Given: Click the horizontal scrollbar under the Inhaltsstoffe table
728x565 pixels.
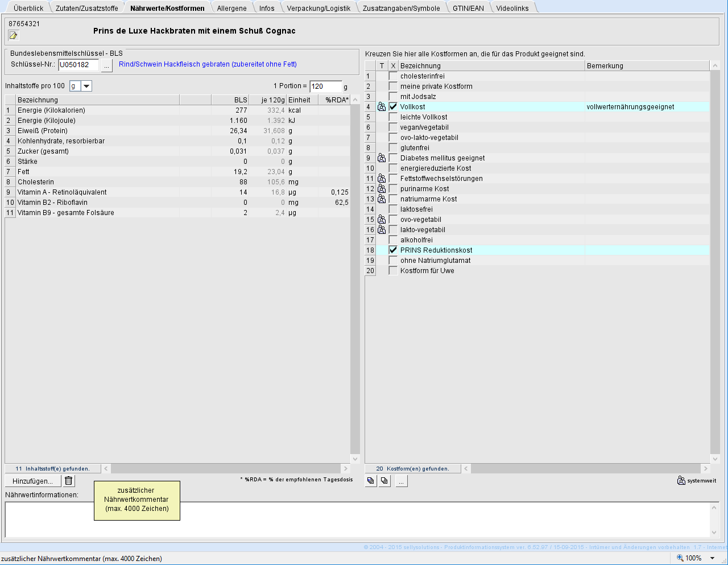Looking at the screenshot, I should pos(227,468).
